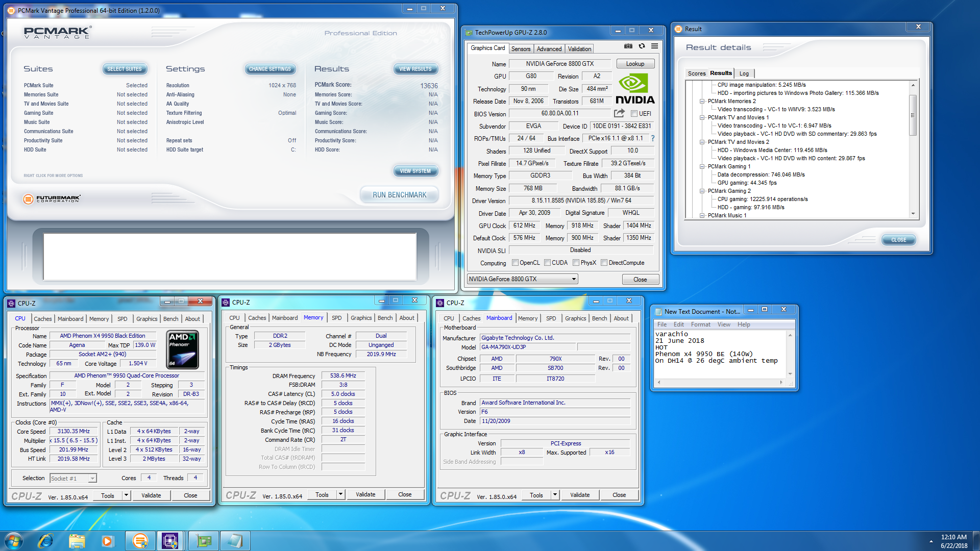
Task: Open SPD tab in CPU-Z Mainboard window
Action: coord(551,318)
